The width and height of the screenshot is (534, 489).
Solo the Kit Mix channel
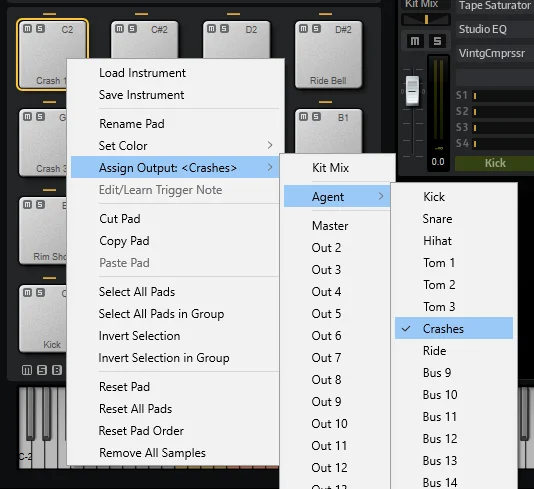pyautogui.click(x=437, y=41)
